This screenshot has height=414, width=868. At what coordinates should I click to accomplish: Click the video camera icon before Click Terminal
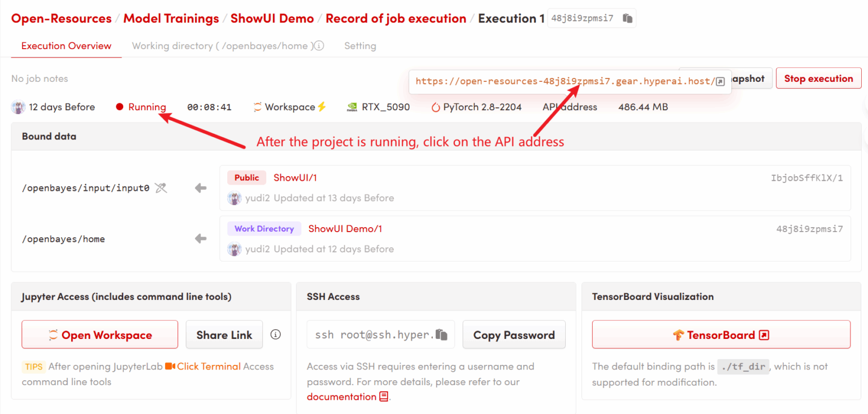pyautogui.click(x=171, y=367)
